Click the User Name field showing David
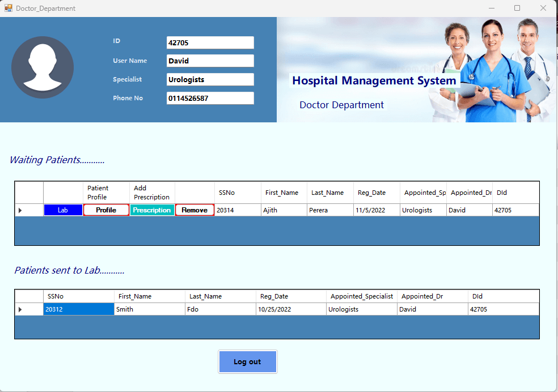Image resolution: width=558 pixels, height=392 pixels. (210, 61)
